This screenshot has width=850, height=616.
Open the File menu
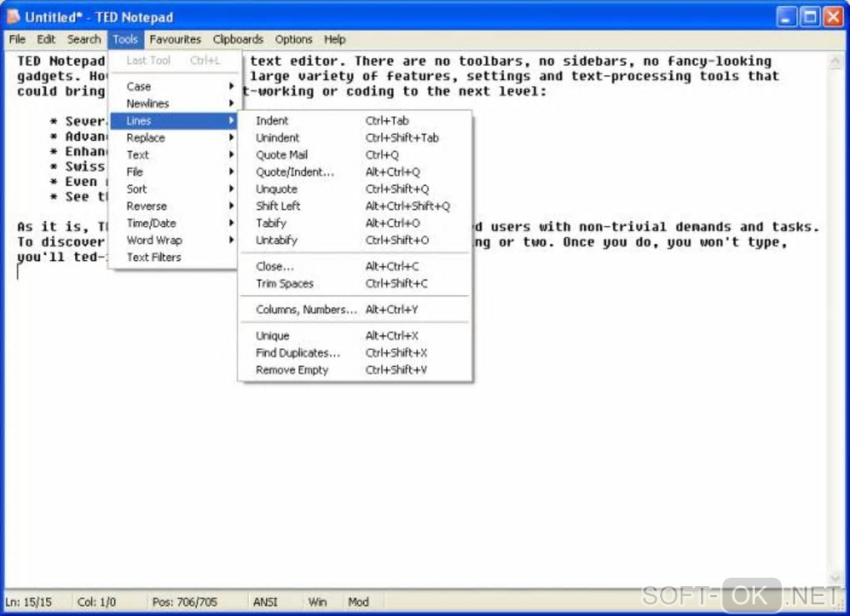click(17, 39)
